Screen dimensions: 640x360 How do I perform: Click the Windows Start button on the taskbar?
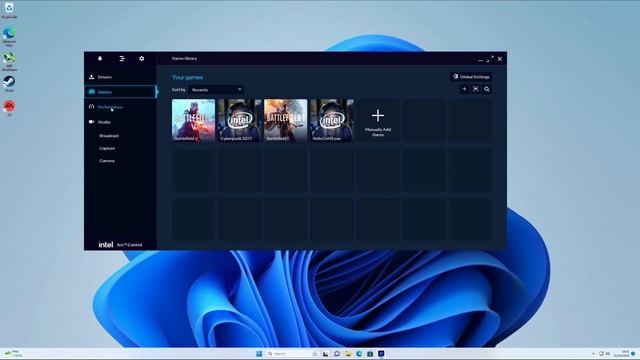point(259,353)
